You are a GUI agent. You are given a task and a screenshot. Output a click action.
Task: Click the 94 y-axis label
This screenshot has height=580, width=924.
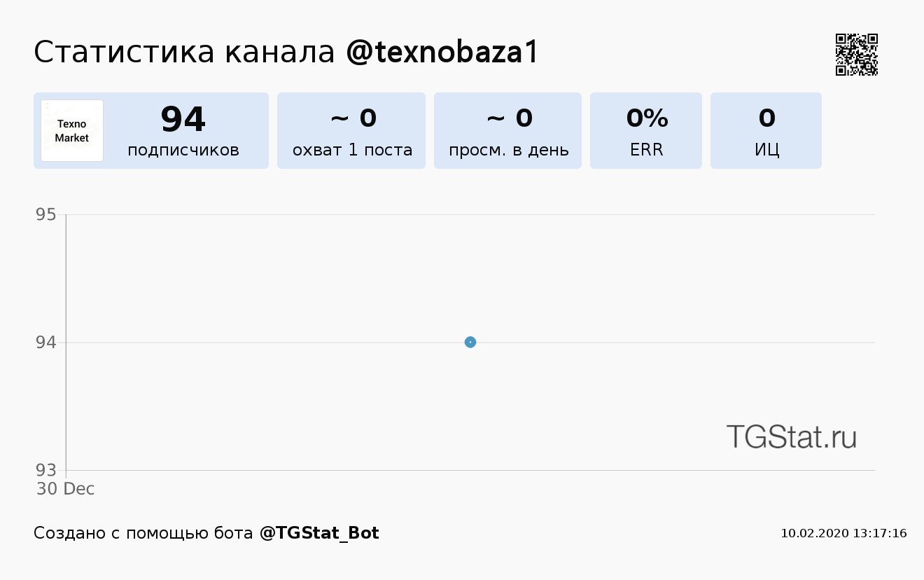pos(46,343)
